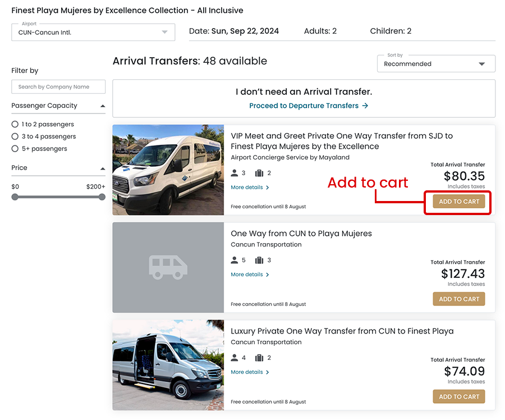Focus the Search by Company Name field
Screen dimensions: 505x420
[58, 87]
